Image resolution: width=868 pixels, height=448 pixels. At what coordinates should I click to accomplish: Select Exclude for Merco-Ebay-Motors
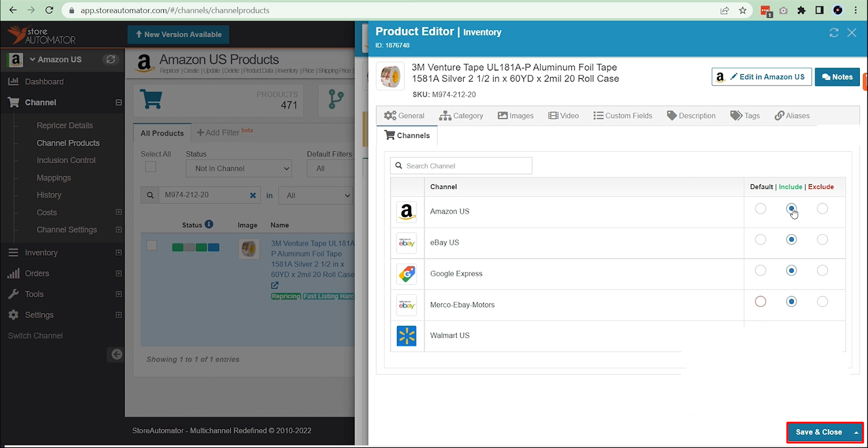click(x=822, y=302)
